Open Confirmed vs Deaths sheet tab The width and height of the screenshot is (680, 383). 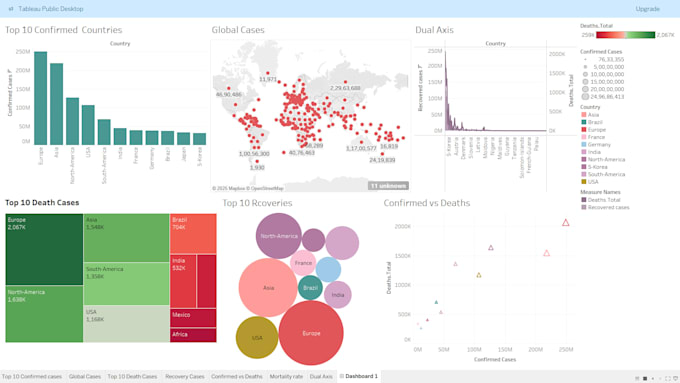click(x=237, y=376)
